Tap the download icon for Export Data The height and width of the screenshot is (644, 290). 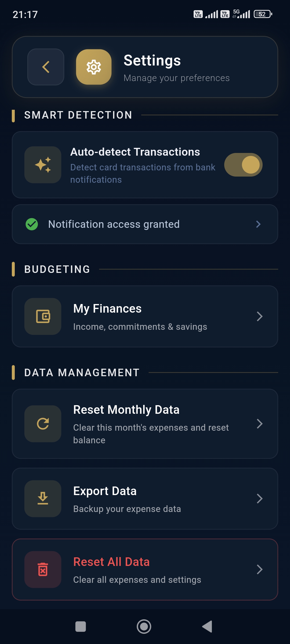coord(43,499)
